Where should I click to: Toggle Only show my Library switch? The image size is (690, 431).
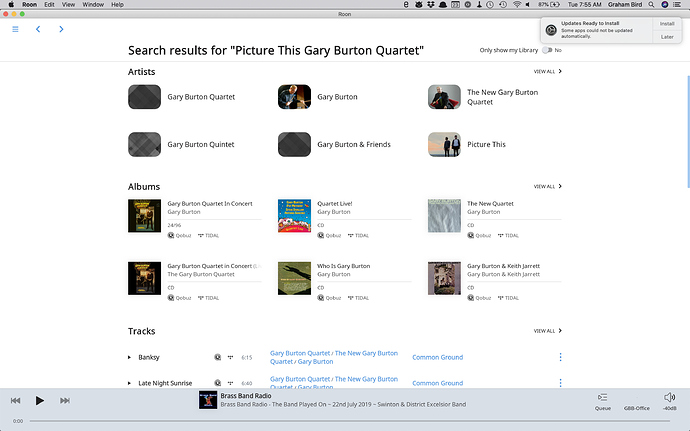[547, 50]
